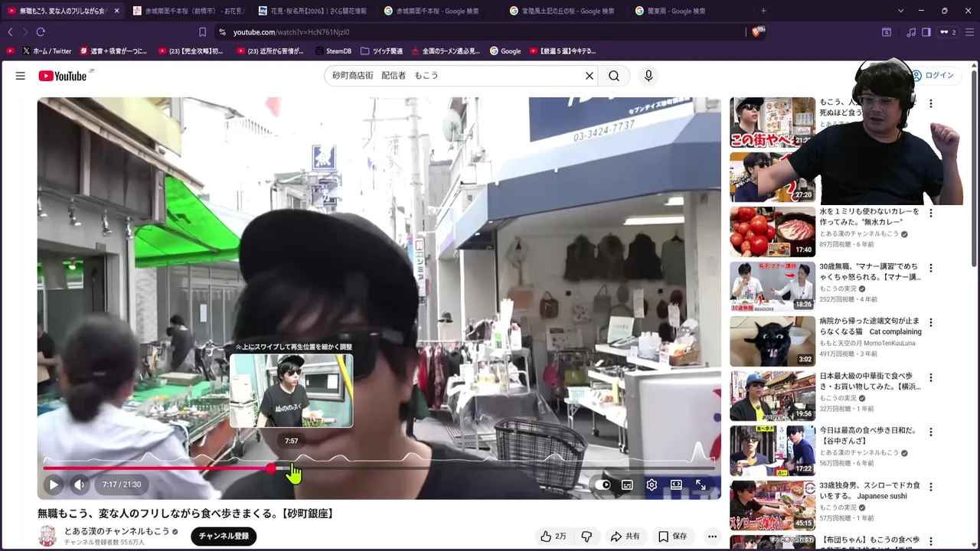This screenshot has height=551, width=980.
Task: Open the 全国のラーメン週公見 bookmark
Action: pyautogui.click(x=445, y=51)
